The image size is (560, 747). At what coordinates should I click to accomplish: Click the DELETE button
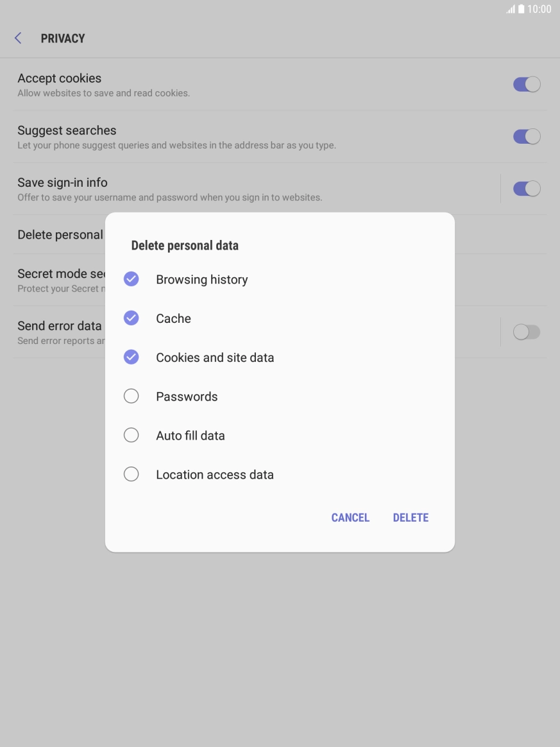[411, 517]
